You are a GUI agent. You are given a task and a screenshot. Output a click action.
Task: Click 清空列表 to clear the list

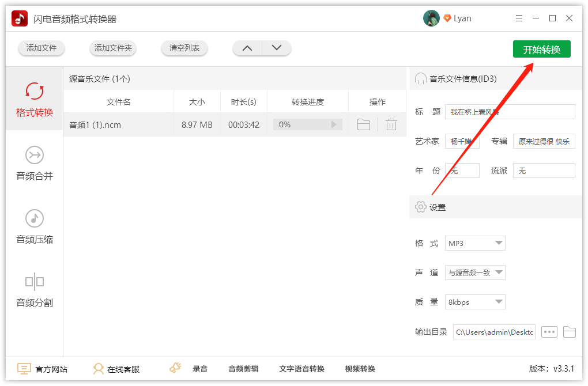point(184,48)
